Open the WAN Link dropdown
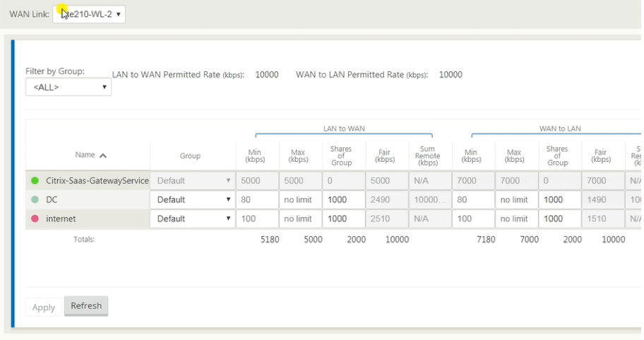This screenshot has height=340, width=644. tap(89, 14)
